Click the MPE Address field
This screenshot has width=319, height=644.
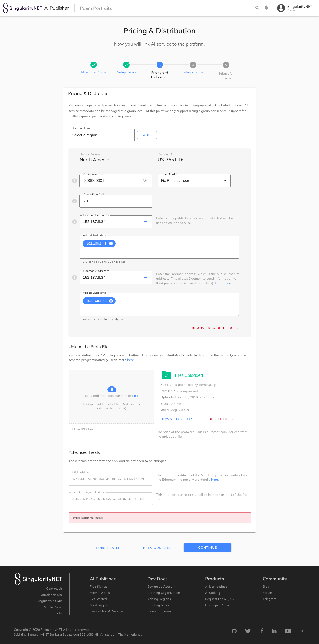[111, 479]
